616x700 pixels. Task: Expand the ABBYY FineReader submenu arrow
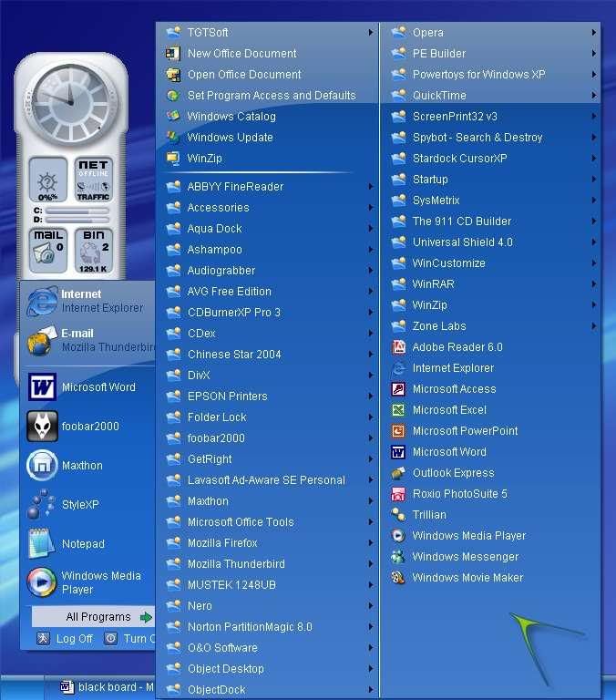(371, 186)
